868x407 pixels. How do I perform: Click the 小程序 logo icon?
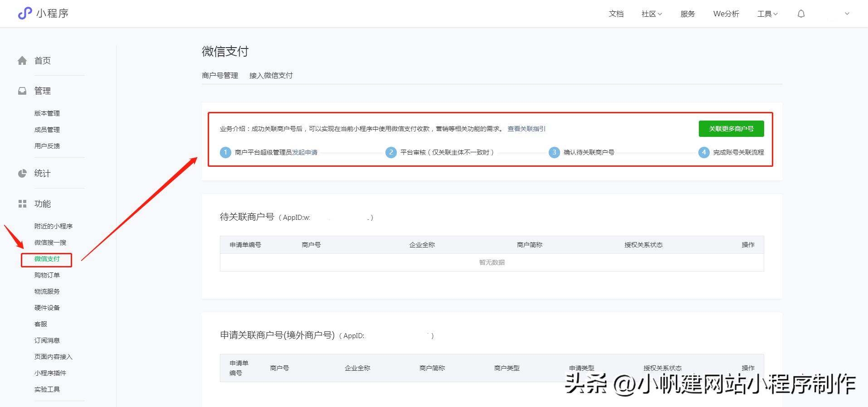[25, 14]
